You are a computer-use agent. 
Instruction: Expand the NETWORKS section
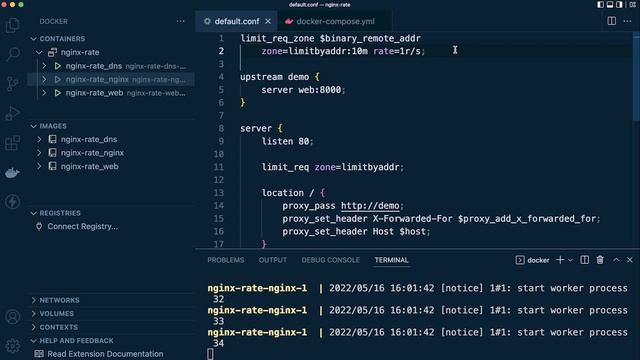click(x=33, y=300)
